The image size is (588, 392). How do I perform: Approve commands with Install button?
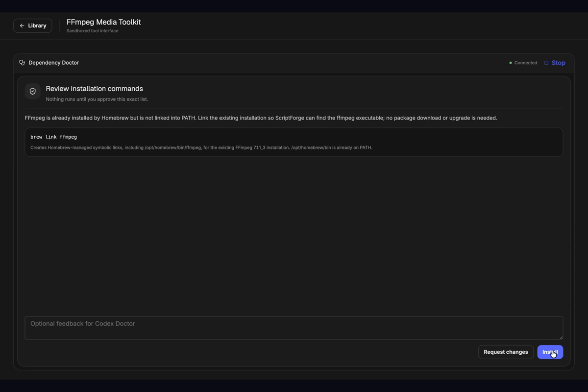[x=550, y=352]
